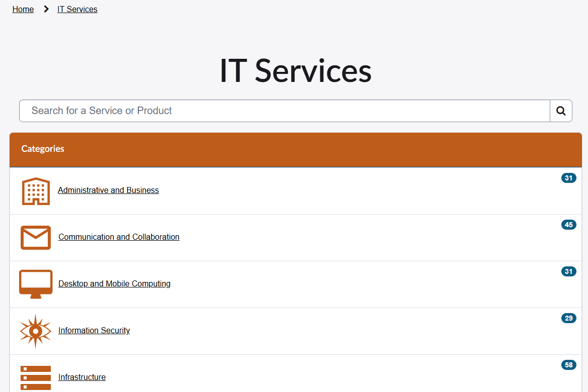
Task: Go to the Home breadcrumb link
Action: [23, 9]
